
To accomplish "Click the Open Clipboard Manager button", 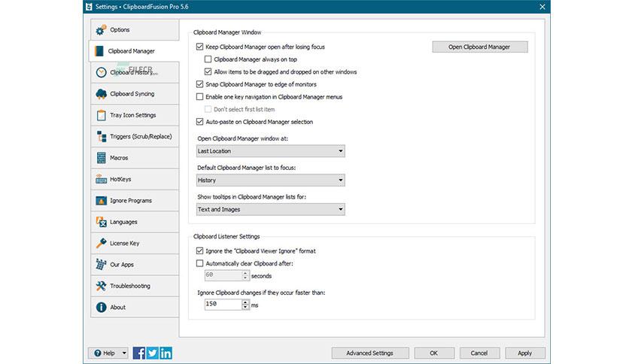I will (x=480, y=47).
